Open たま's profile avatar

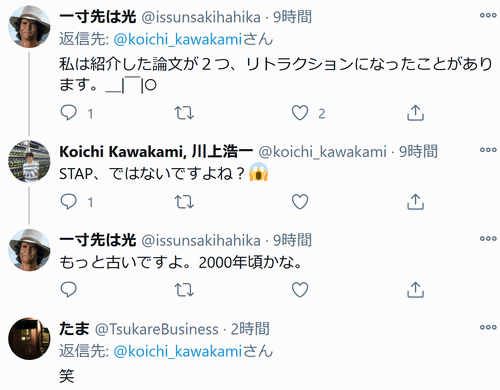(29, 338)
